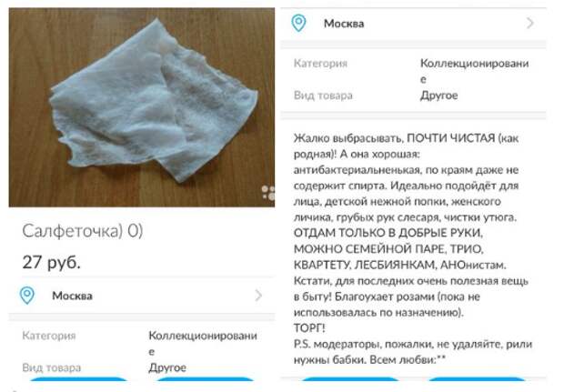This screenshot has height=392, width=564.
Task: Click the 27 руб. price
Action: (52, 262)
